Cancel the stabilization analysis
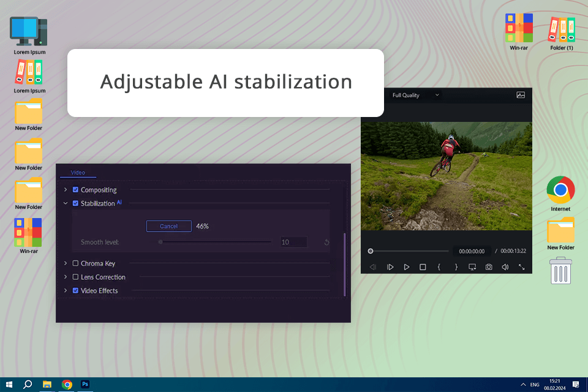This screenshot has height=392, width=588. [169, 226]
